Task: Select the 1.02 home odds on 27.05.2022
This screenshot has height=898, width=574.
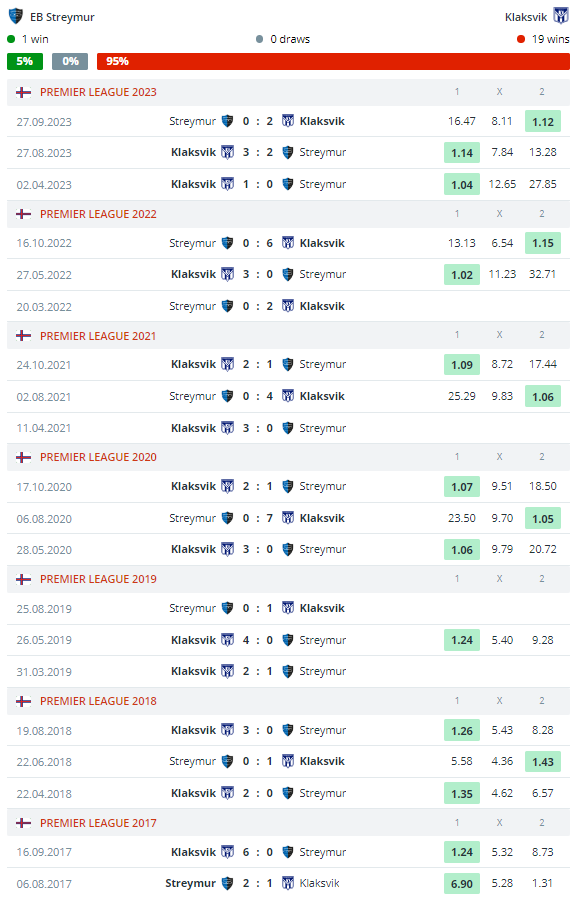Action: click(x=462, y=275)
